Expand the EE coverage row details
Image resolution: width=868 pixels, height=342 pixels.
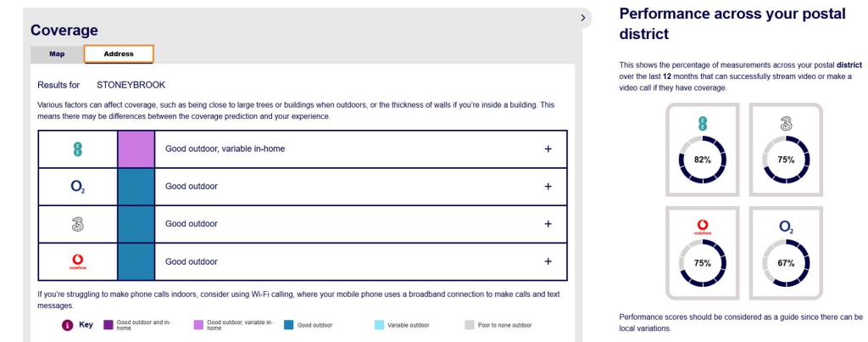pos(548,149)
